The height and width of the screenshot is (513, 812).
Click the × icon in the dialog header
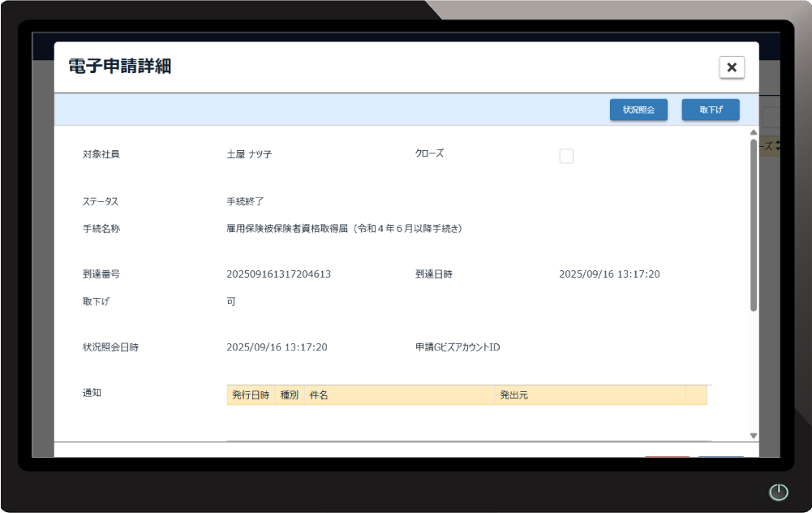click(x=732, y=67)
